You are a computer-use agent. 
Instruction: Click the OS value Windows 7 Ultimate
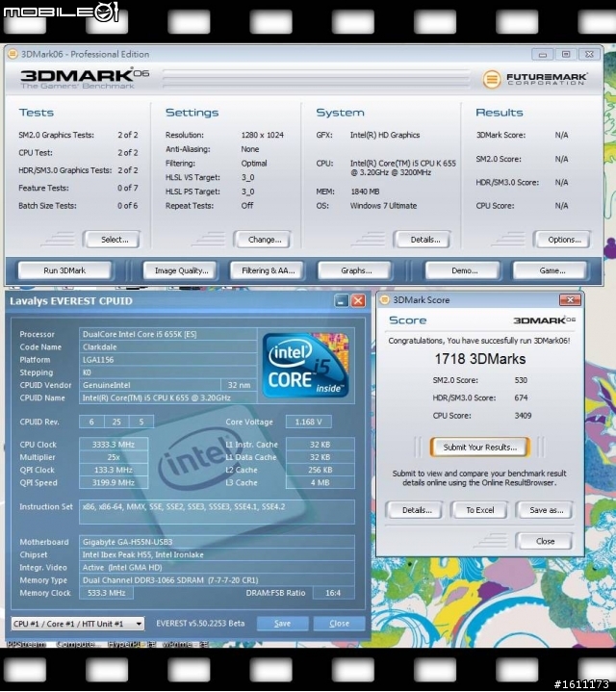tap(383, 206)
